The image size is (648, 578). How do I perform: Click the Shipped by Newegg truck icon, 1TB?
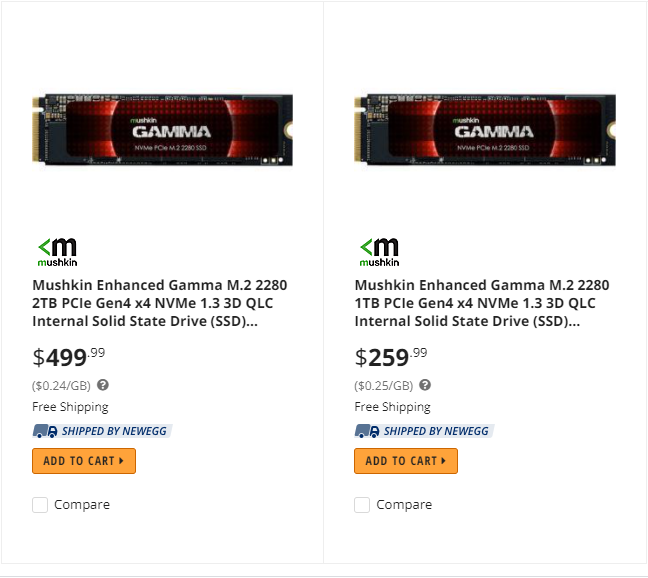[367, 431]
